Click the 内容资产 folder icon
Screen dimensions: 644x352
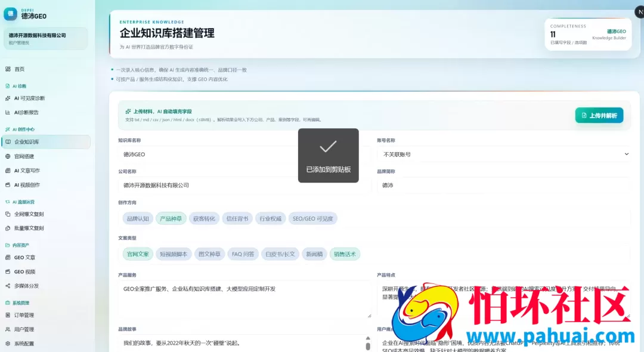pyautogui.click(x=7, y=245)
